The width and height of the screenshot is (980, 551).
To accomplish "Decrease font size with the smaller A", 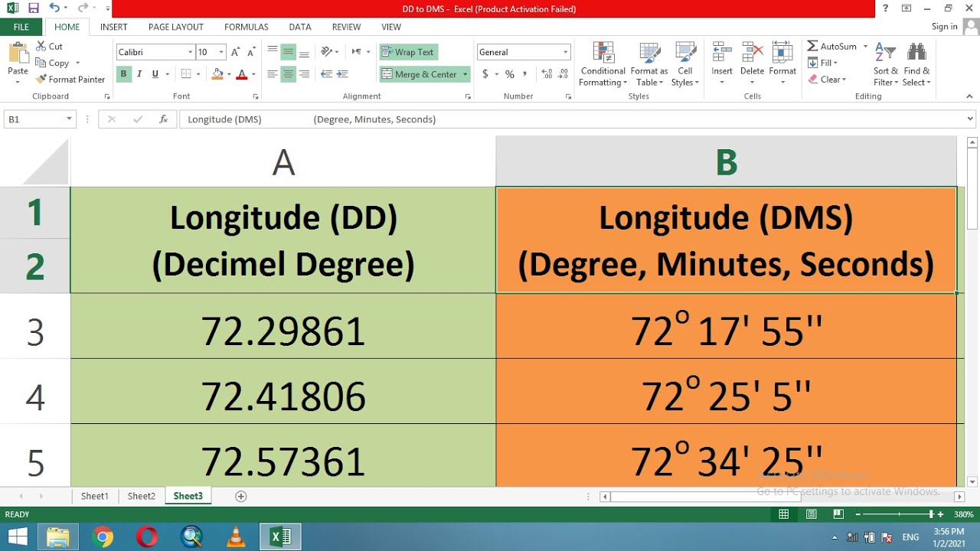I will [x=251, y=52].
